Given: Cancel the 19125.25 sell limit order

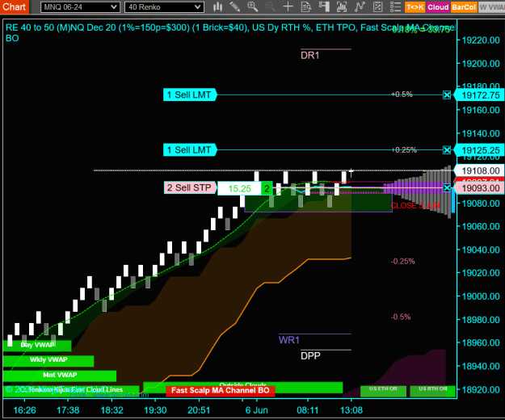Looking at the screenshot, I should coord(447,150).
